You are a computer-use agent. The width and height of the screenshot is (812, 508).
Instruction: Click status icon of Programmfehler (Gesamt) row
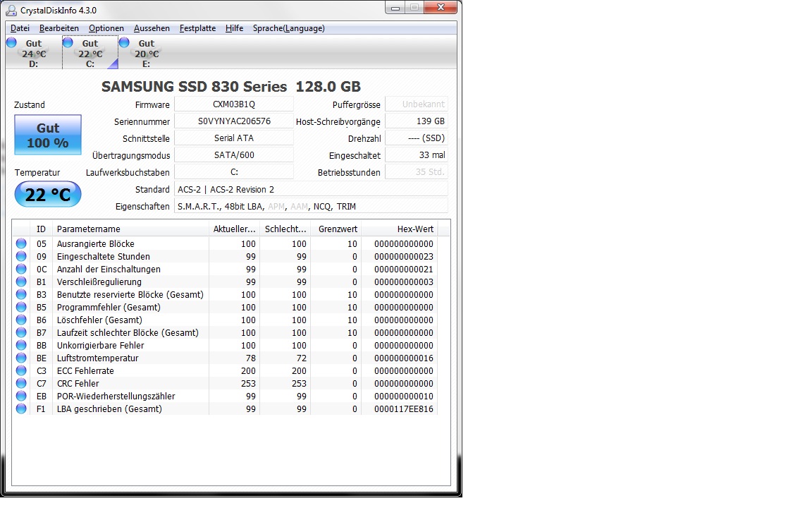[21, 307]
